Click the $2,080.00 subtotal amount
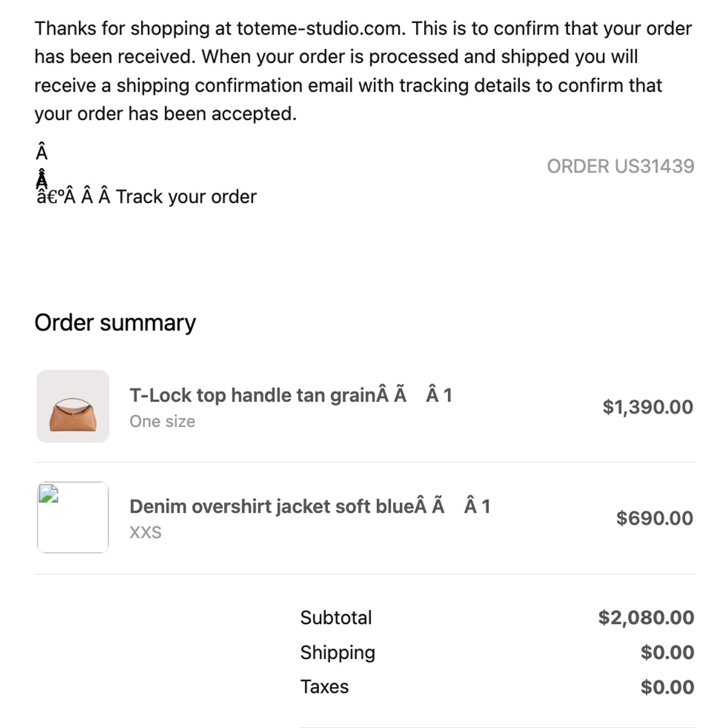This screenshot has height=728, width=728. tap(646, 617)
